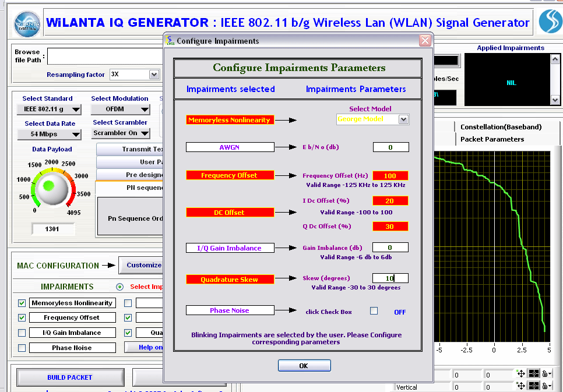The width and height of the screenshot is (563, 392).
Task: Select the 'PN sequen' tab
Action: coord(129,188)
